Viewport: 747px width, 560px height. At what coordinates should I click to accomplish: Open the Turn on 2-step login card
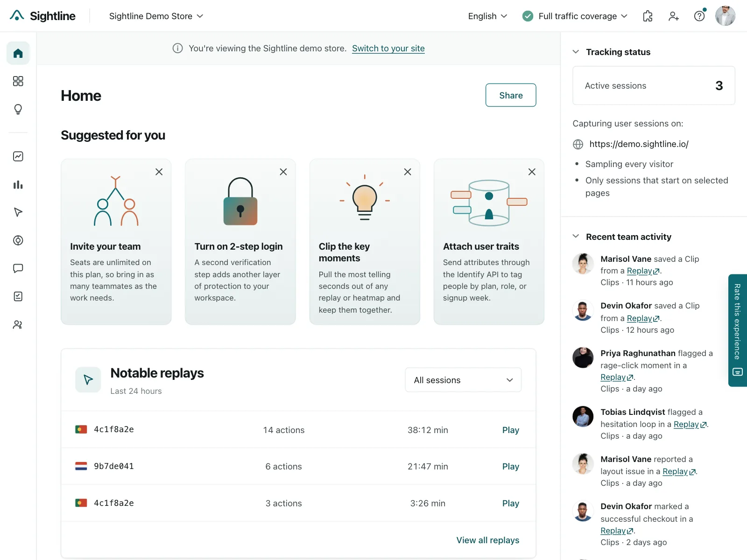click(x=240, y=242)
